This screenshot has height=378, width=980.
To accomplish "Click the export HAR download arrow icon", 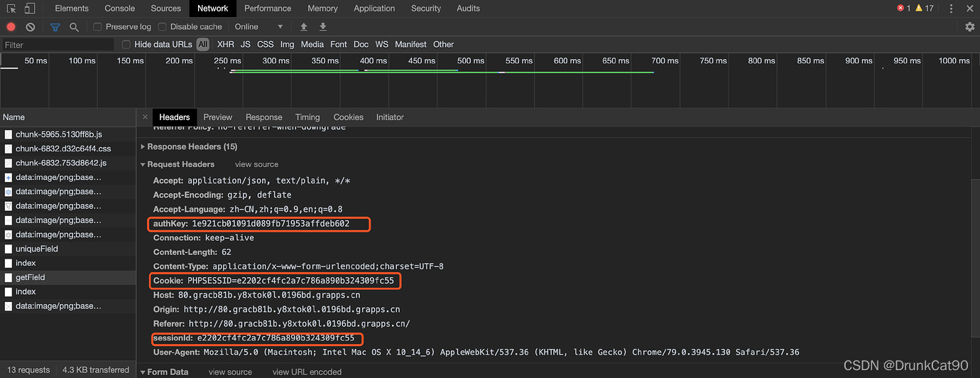I will point(323,27).
